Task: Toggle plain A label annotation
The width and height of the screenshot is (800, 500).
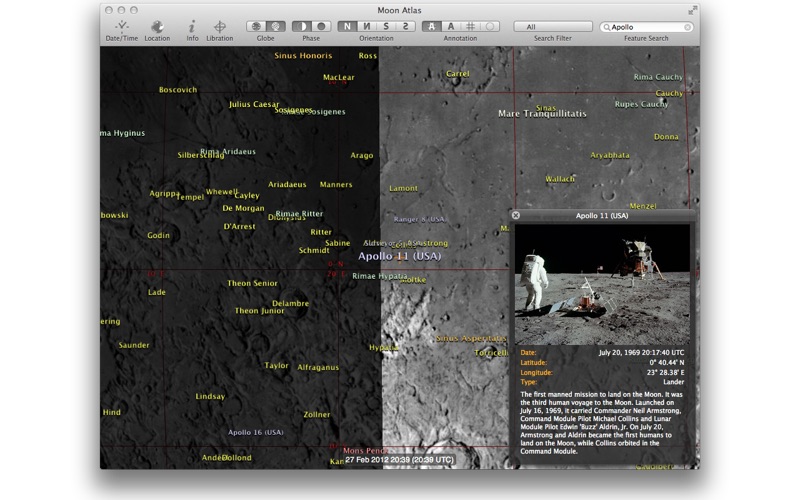Action: pos(451,26)
